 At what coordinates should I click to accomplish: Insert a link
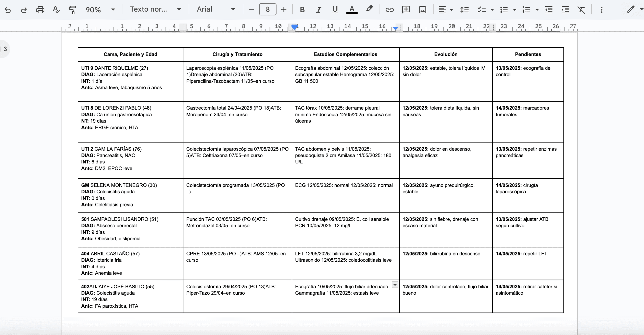[389, 10]
